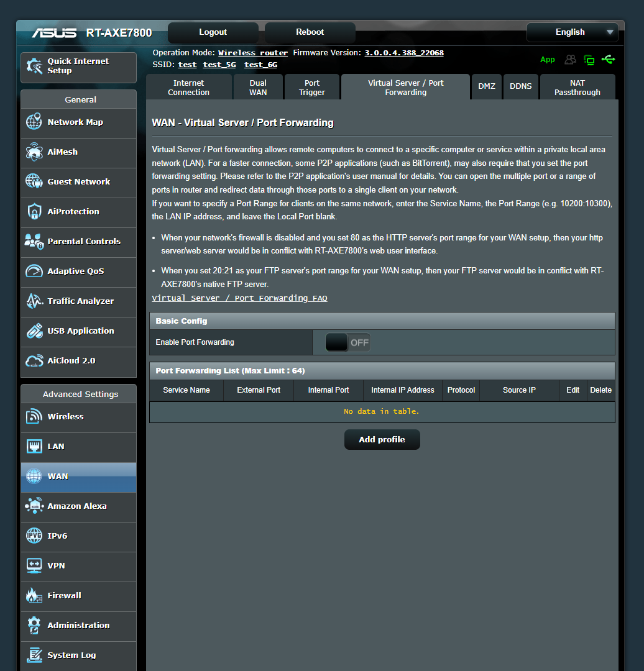Click the SSID test_5G link
644x671 pixels.
point(219,65)
